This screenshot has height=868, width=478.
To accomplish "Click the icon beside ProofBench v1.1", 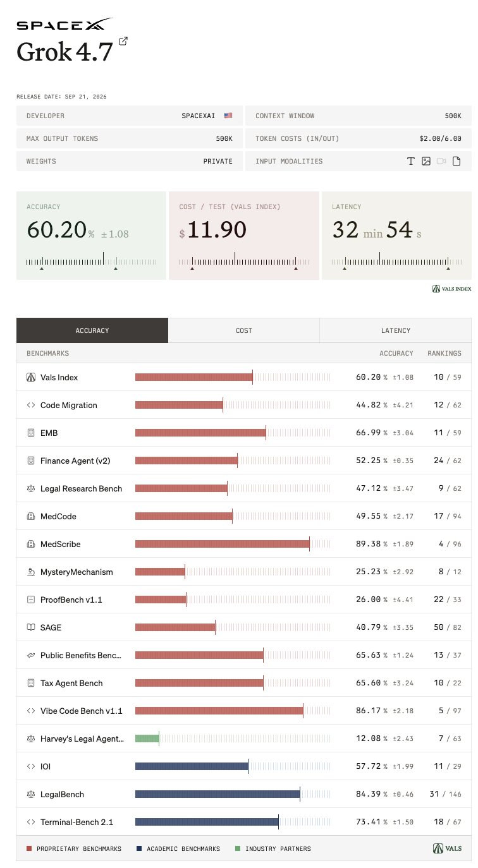I will point(31,600).
